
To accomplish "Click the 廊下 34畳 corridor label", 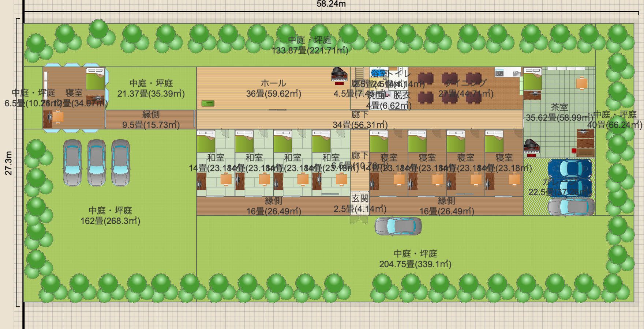I will (360, 120).
